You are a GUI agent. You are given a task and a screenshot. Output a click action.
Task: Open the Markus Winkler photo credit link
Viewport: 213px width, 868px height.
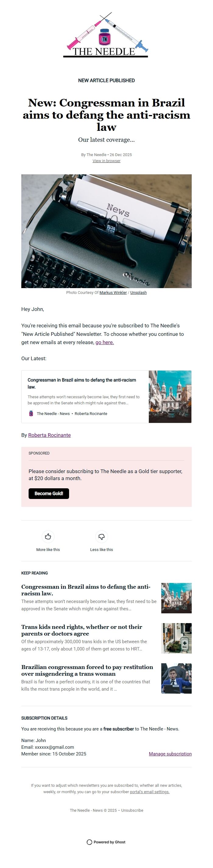click(113, 292)
